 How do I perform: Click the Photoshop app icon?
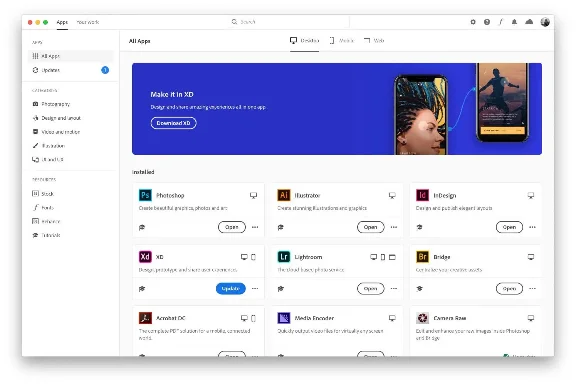145,195
